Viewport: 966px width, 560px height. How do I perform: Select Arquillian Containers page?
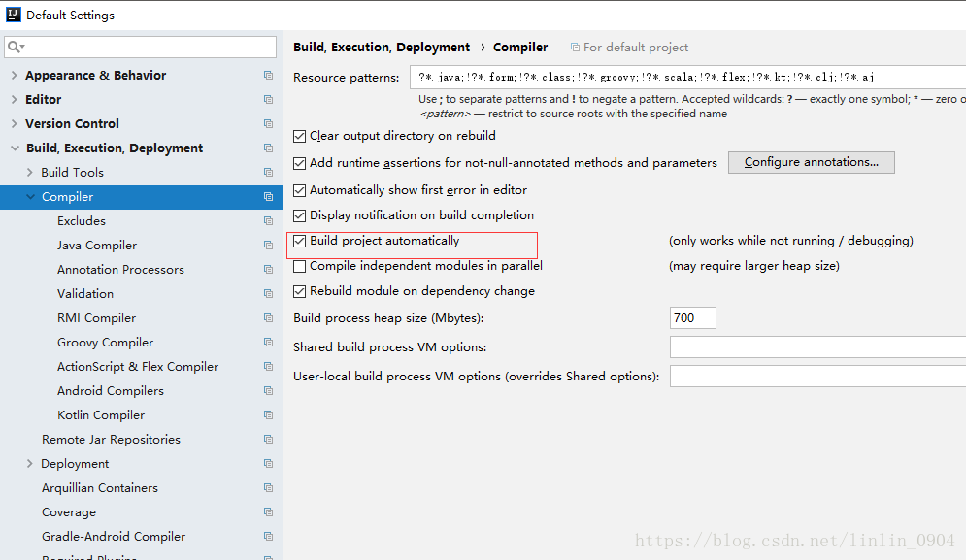click(x=100, y=488)
